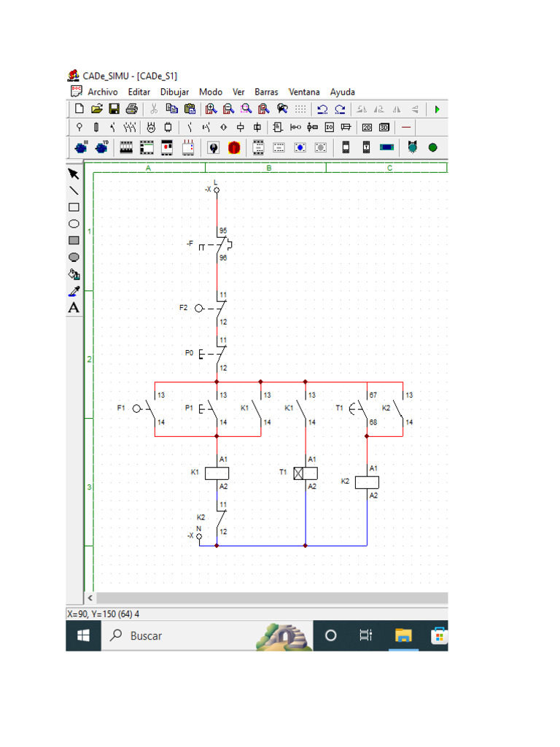The height and width of the screenshot is (747, 560).
Task: Open the Archivo menu
Action: (102, 92)
